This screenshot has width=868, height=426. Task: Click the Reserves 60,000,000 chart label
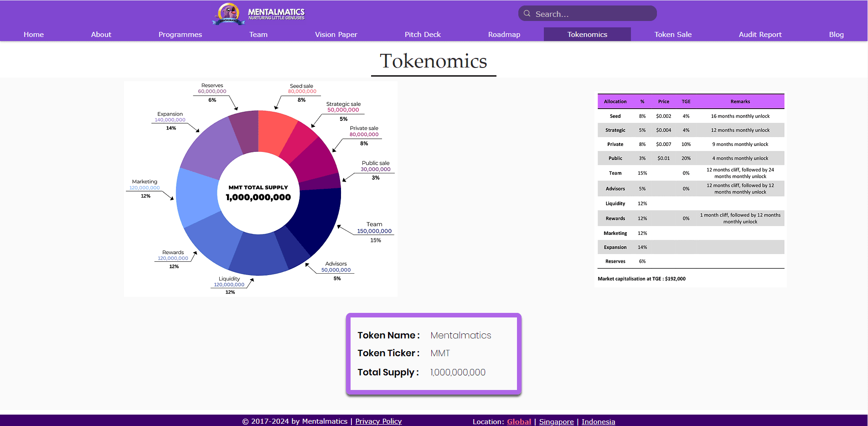(212, 88)
